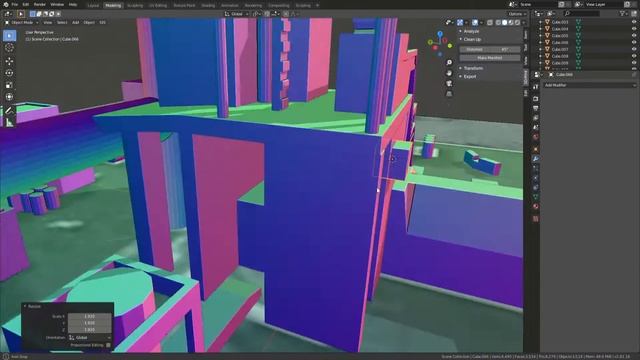Viewport: 640px width, 360px height.
Task: Select the Cursor tool
Action: (9, 48)
